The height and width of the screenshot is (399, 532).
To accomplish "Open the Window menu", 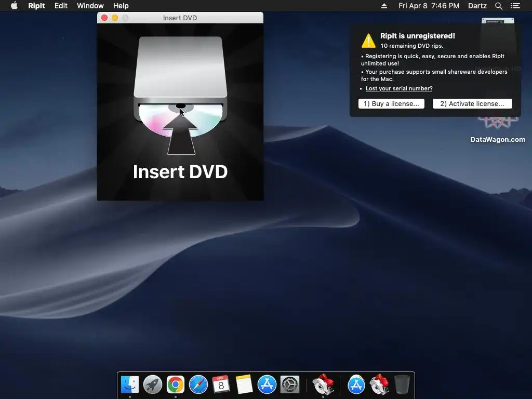I will pyautogui.click(x=90, y=6).
